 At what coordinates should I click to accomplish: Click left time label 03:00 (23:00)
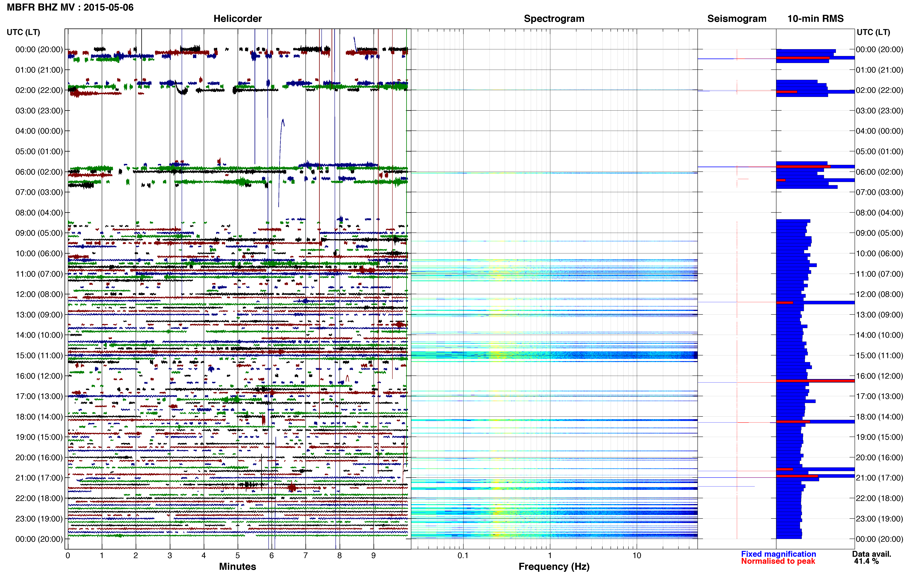pyautogui.click(x=39, y=110)
